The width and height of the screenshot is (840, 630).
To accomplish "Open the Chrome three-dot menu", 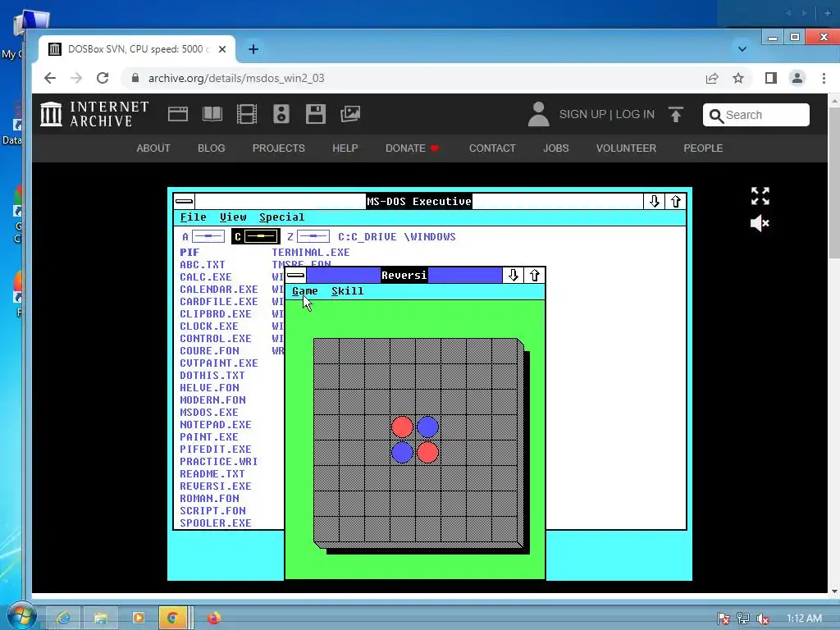I will 824,78.
